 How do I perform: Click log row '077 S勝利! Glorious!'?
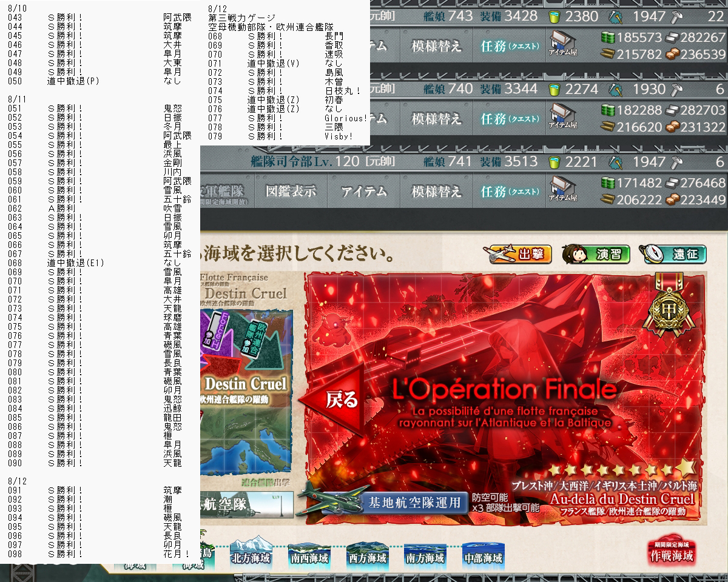click(288, 118)
